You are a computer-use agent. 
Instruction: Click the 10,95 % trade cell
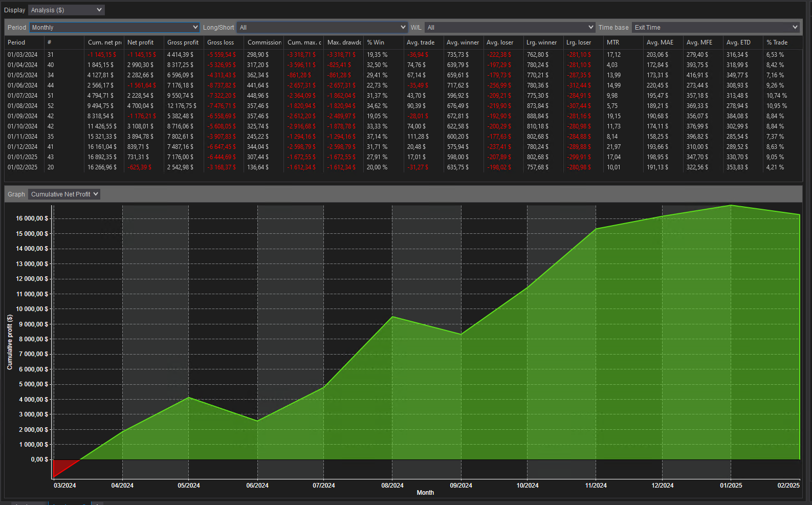(x=777, y=106)
